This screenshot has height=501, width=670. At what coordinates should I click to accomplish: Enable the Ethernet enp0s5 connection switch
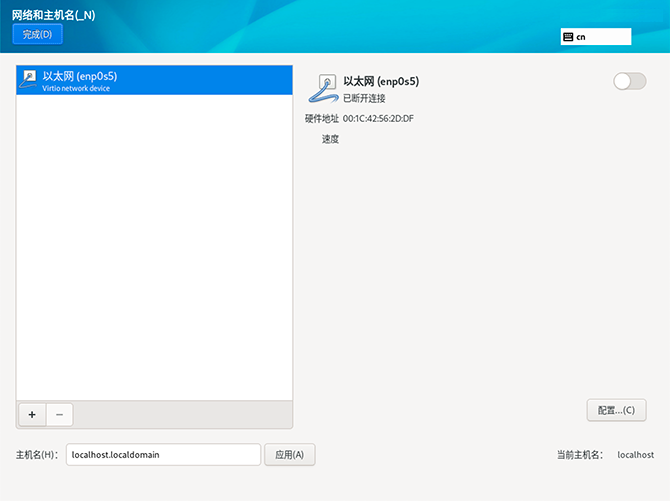point(629,81)
